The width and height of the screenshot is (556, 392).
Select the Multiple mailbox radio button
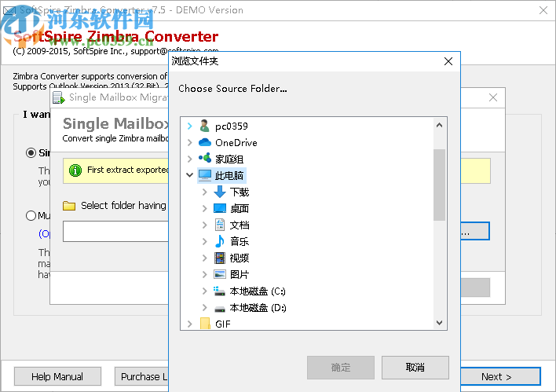click(31, 216)
